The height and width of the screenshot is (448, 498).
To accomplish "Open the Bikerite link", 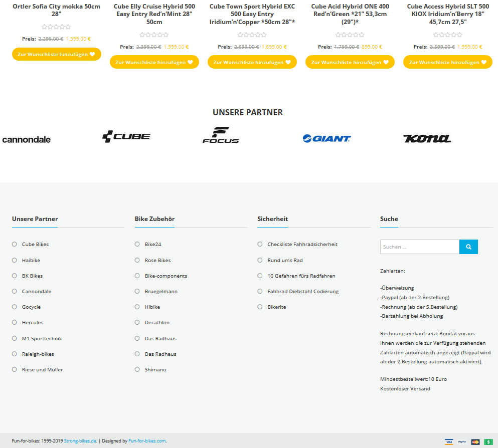I will click(x=277, y=307).
